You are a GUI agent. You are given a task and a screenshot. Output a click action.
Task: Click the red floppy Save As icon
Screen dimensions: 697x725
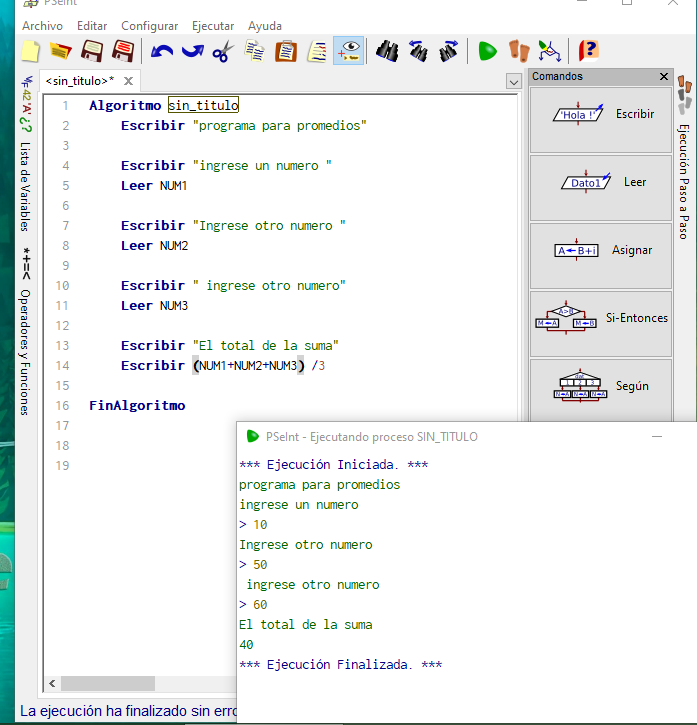tap(123, 51)
